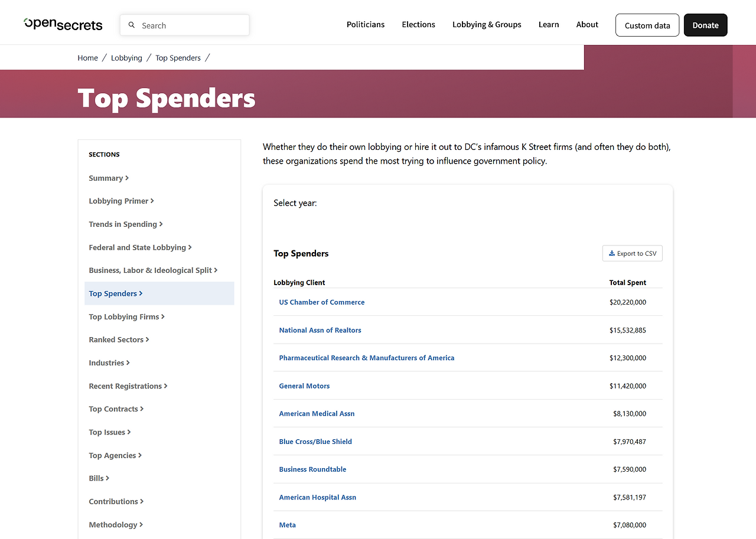This screenshot has height=539, width=756.
Task: Focus the Search input field
Action: 185,25
